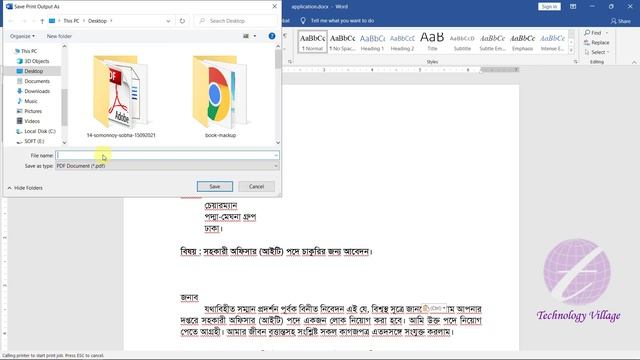640x360 pixels.
Task: Open SOFT (E:) drive in navigation pane
Action: click(34, 141)
